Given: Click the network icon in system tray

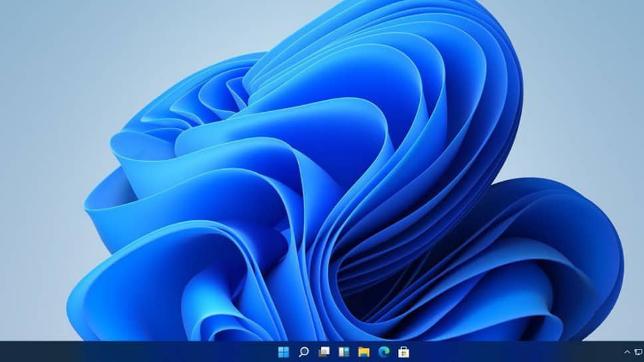Looking at the screenshot, I should [638, 351].
